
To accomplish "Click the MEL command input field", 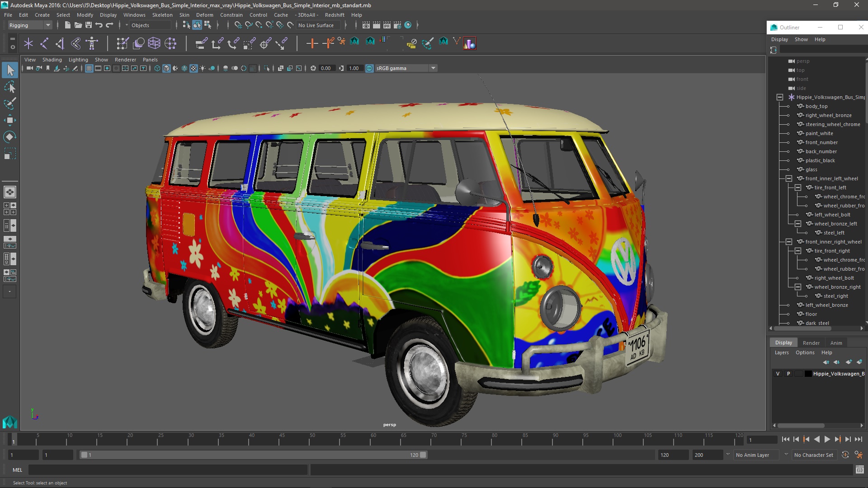I will click(x=168, y=470).
